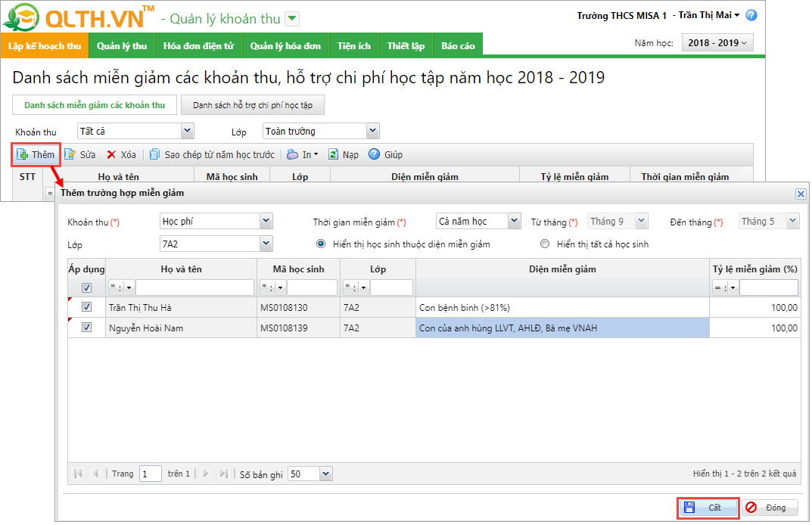This screenshot has height=525, width=812.
Task: Click the Cất save button
Action: pyautogui.click(x=708, y=508)
